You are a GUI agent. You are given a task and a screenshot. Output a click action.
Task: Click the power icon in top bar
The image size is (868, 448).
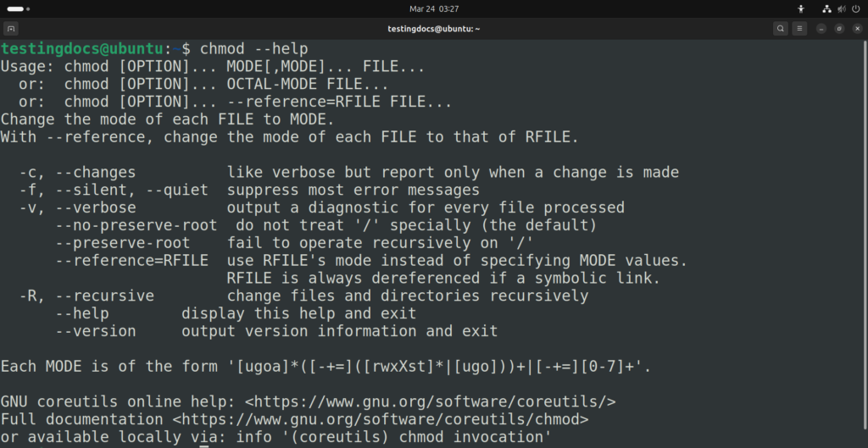tap(854, 8)
